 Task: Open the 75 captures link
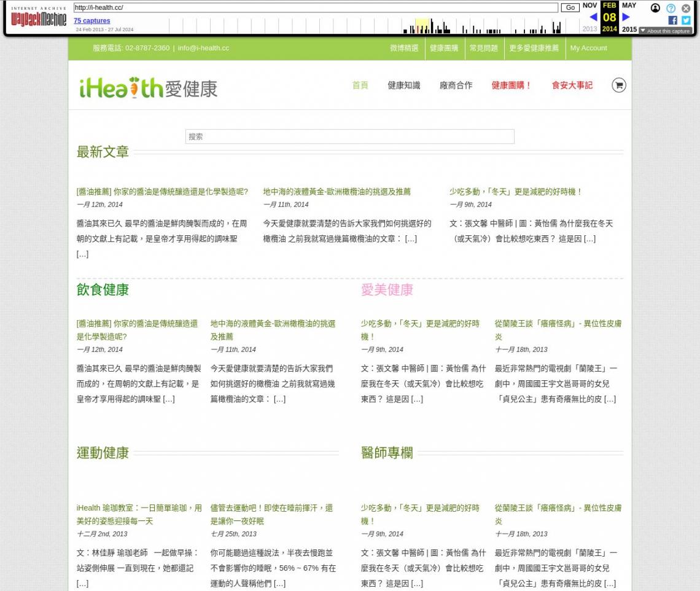tap(92, 20)
